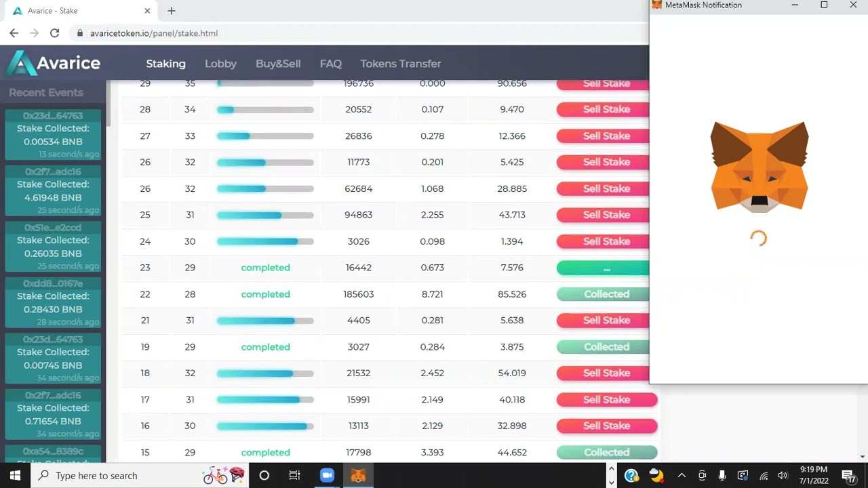Click MetaMask Notification title bar fox icon
The image size is (868, 488).
[x=656, y=5]
